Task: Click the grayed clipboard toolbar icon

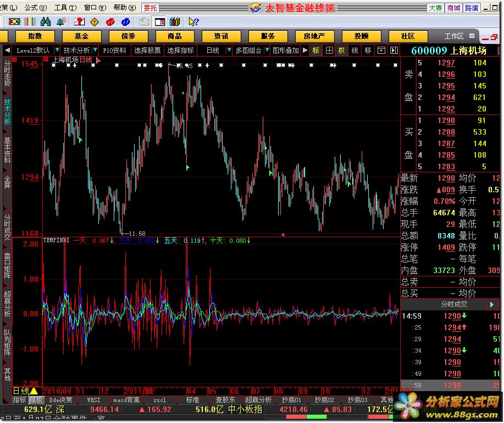Action: [144, 21]
